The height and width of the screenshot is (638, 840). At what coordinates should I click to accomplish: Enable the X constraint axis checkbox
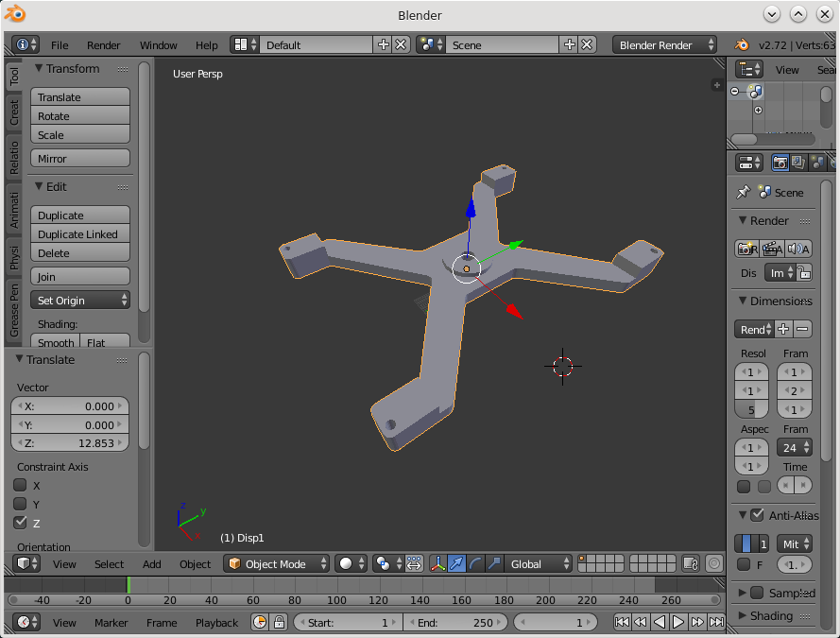coord(20,485)
